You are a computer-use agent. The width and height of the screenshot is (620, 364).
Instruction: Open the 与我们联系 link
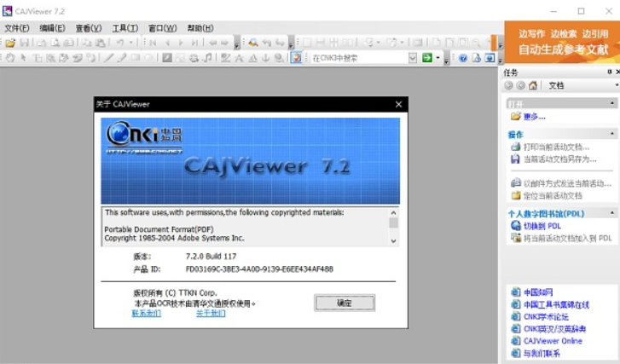(x=542, y=353)
